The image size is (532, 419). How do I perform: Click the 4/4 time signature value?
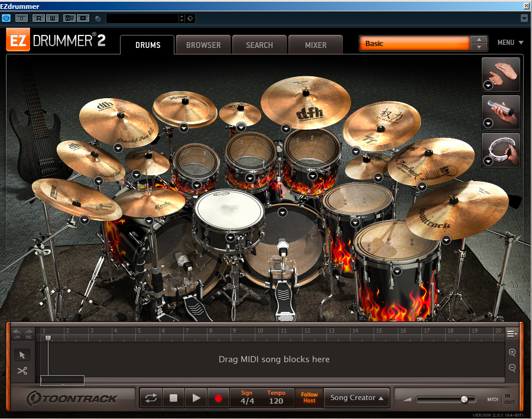tap(247, 401)
